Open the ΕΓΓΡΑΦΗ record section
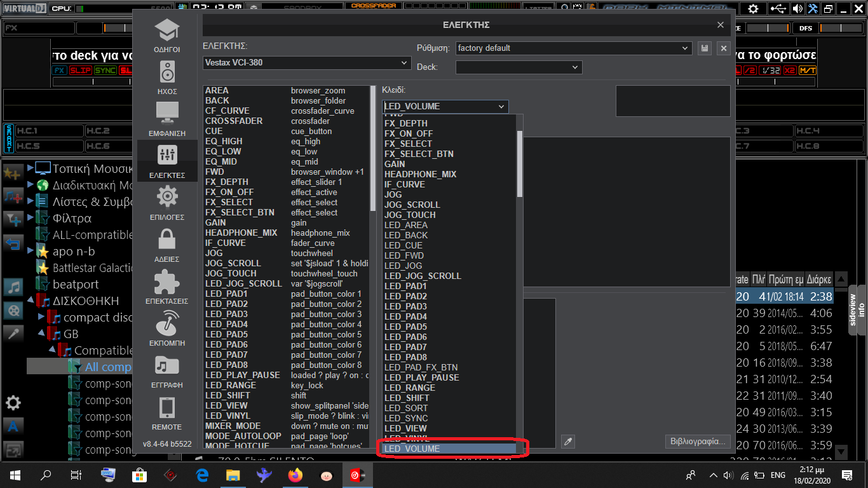Screen dimensions: 868x488 (166, 371)
